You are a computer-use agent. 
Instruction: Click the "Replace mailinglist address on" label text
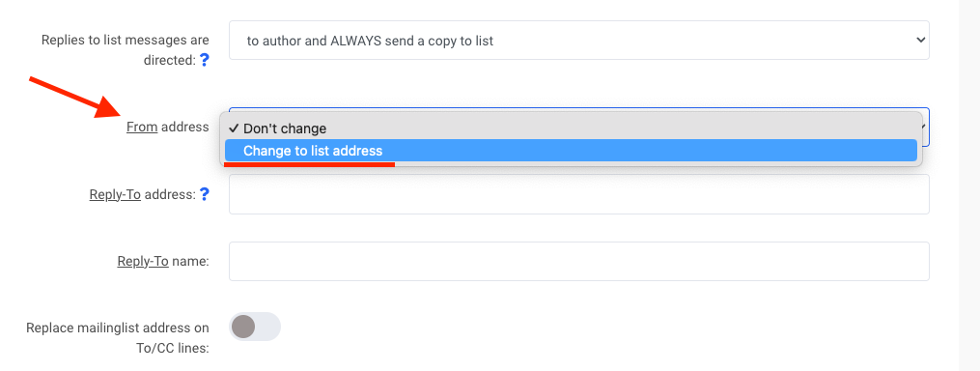[x=118, y=328]
